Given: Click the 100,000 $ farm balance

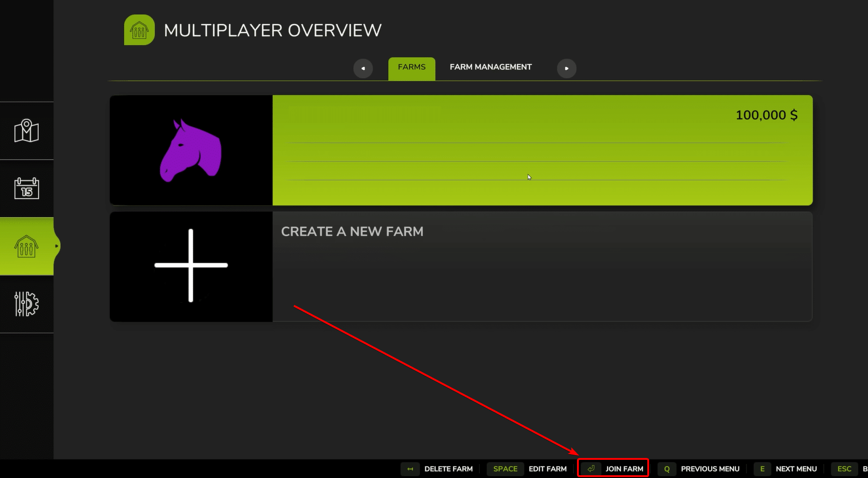Looking at the screenshot, I should coord(766,115).
